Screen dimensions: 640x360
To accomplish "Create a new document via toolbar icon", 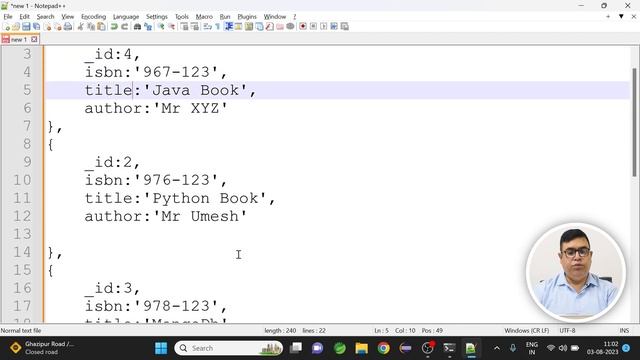I will tap(6, 27).
